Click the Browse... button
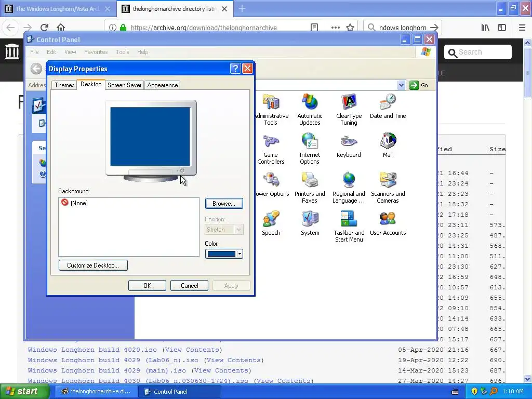This screenshot has height=399, width=532. pyautogui.click(x=224, y=204)
